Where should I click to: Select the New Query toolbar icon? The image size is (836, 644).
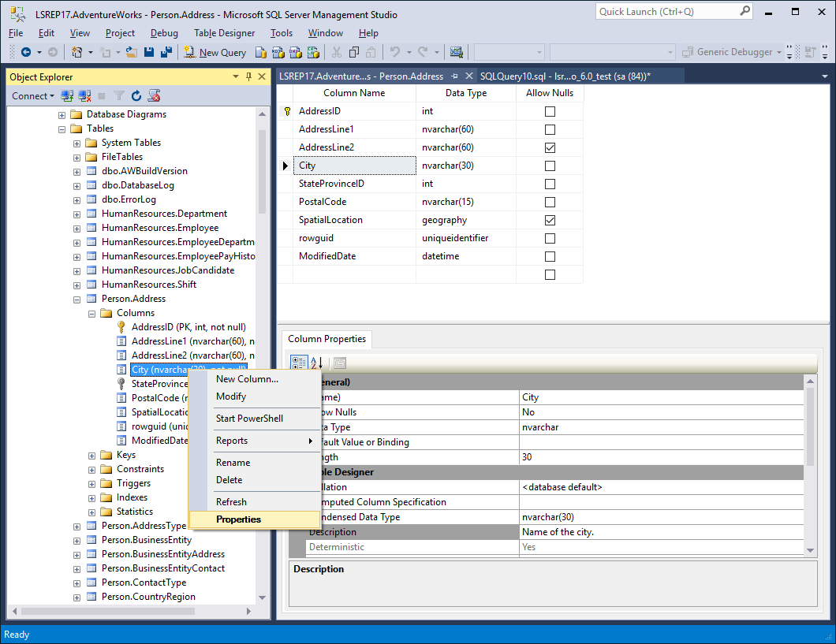tap(215, 51)
